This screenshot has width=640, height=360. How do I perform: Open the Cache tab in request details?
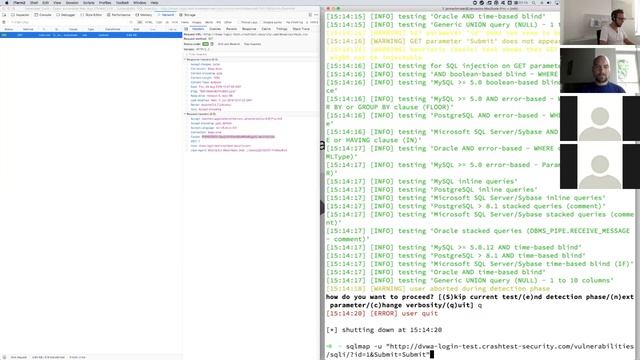(x=266, y=29)
